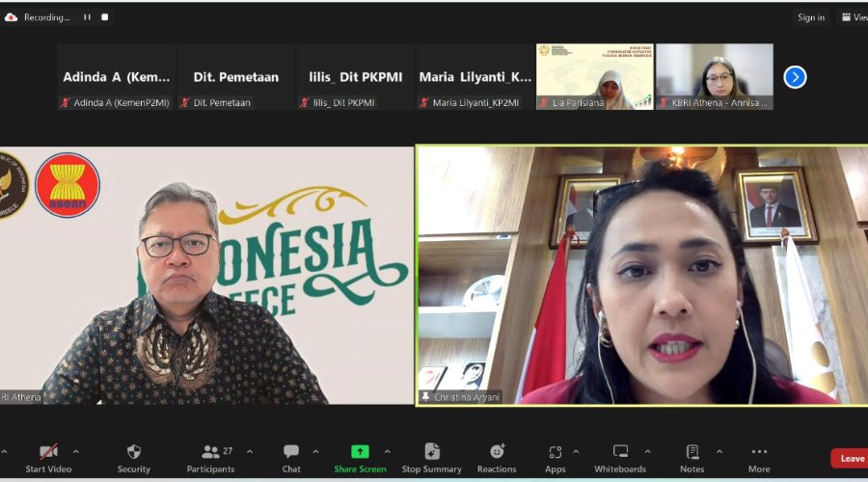Open the Notes icon
This screenshot has height=482, width=868.
point(692,452)
